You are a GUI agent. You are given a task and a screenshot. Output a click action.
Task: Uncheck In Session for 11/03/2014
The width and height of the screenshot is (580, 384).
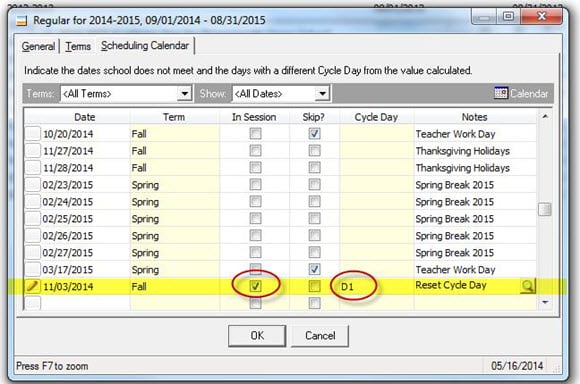tap(255, 286)
